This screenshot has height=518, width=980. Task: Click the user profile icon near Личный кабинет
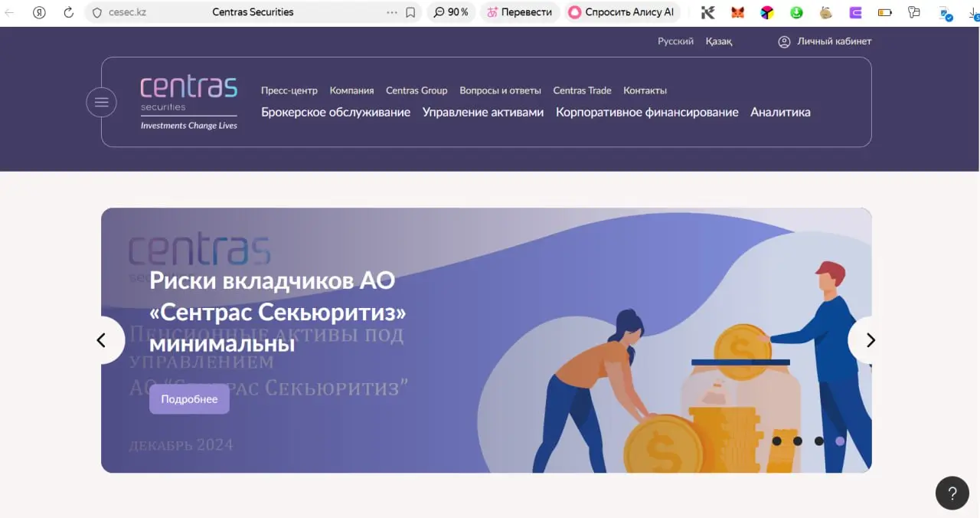pos(784,42)
